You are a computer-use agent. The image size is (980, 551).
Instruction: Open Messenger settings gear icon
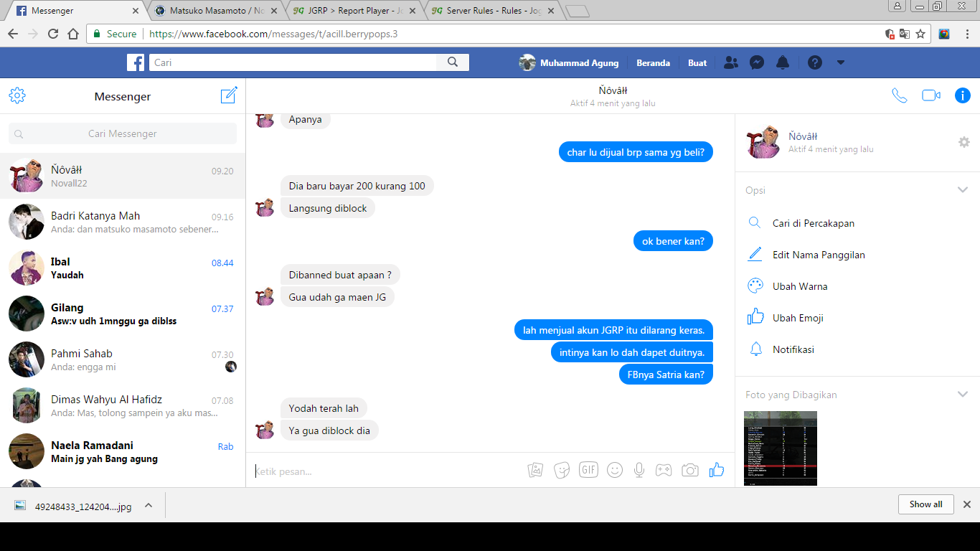point(17,95)
